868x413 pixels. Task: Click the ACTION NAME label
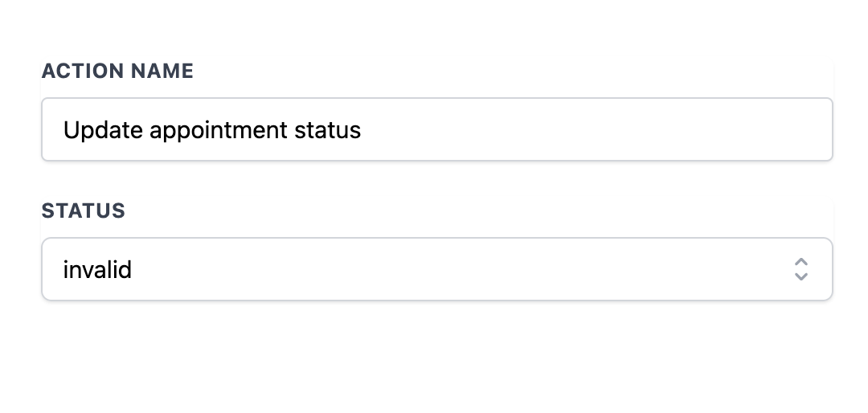(117, 71)
